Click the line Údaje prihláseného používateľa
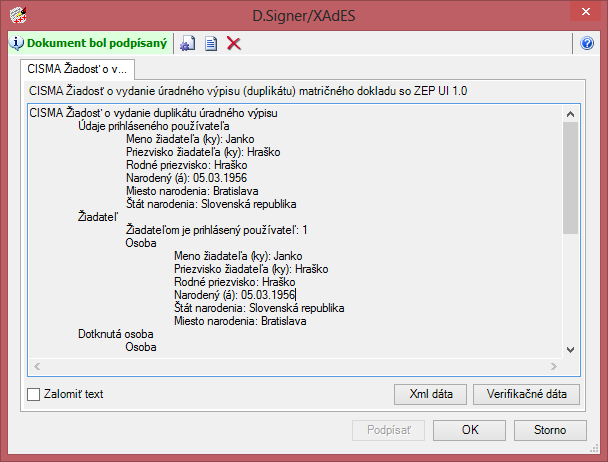 154,126
